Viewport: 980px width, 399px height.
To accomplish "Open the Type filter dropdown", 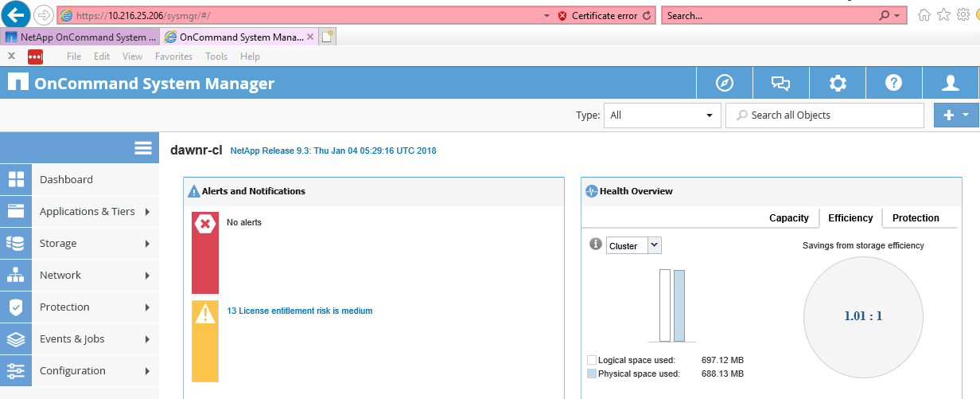I will click(662, 115).
